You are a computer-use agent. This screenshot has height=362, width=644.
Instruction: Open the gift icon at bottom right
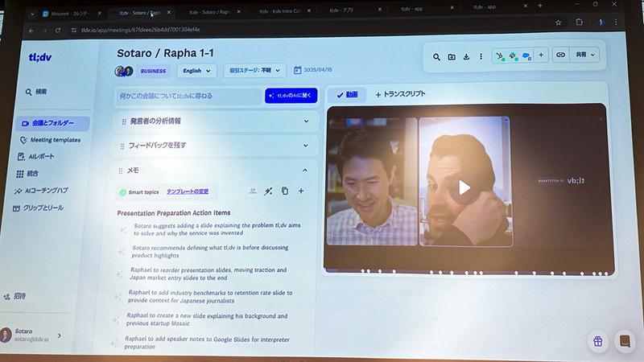tap(598, 341)
